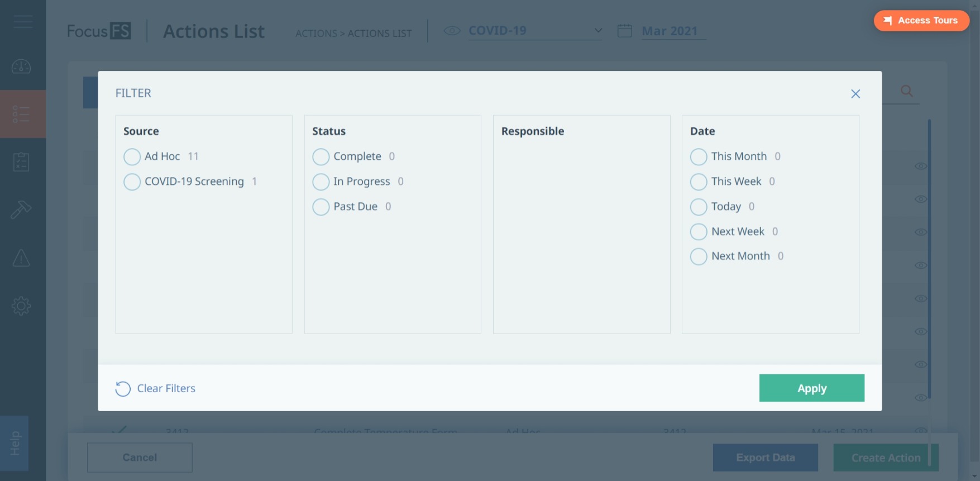Click the Access Tours button

pyautogui.click(x=921, y=21)
